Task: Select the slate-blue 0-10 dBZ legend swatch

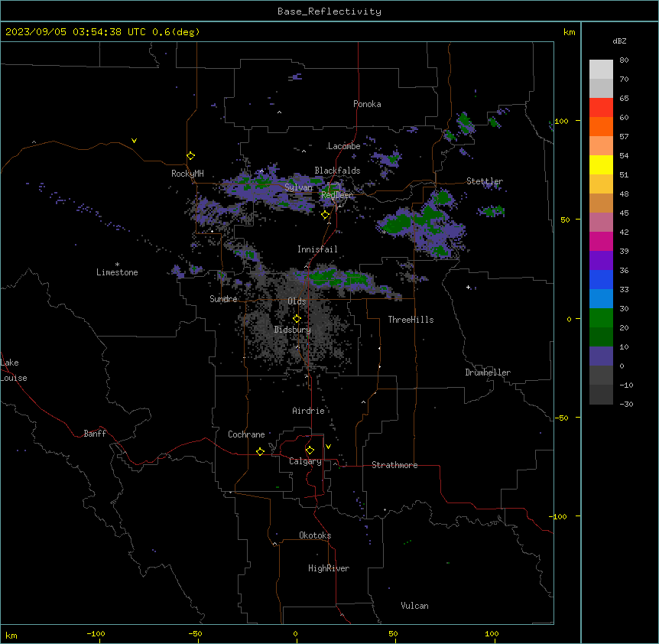Action: pos(601,356)
